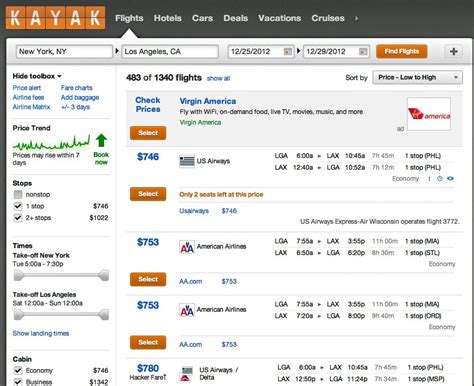Open the Cars tab
This screenshot has width=474, height=386.
click(x=202, y=18)
